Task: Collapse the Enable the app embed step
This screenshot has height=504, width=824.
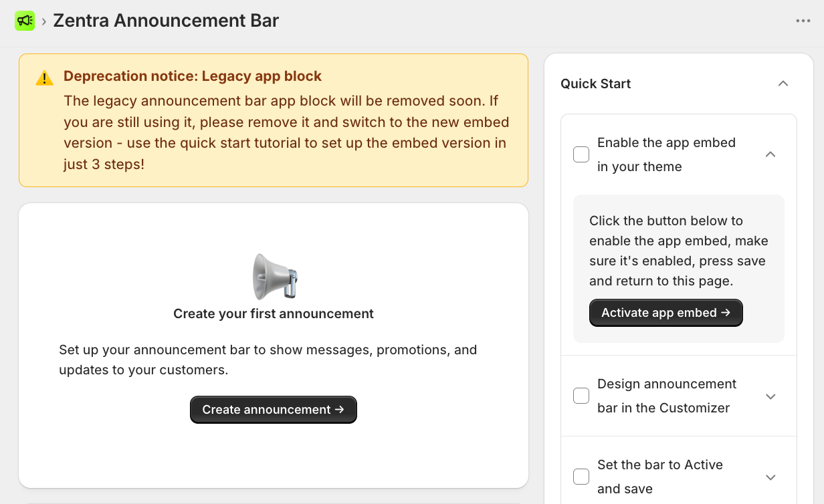Action: (x=770, y=154)
